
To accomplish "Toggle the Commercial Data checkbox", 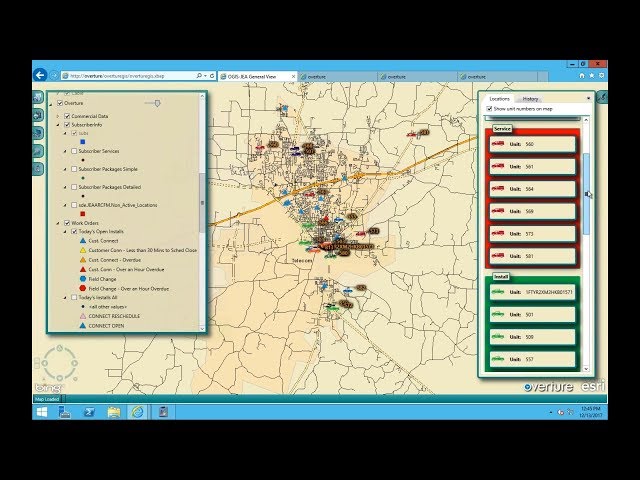I will click(67, 116).
